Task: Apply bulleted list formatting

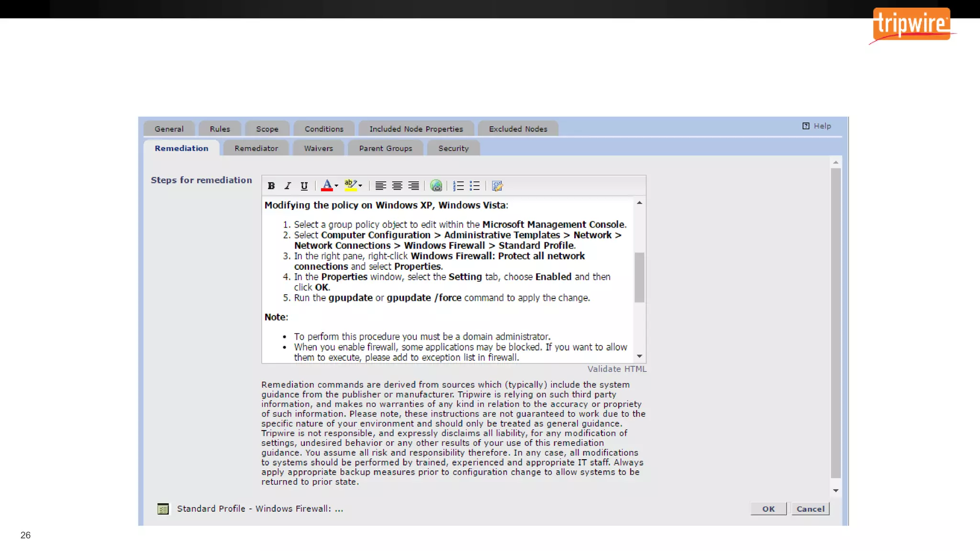Action: [475, 186]
